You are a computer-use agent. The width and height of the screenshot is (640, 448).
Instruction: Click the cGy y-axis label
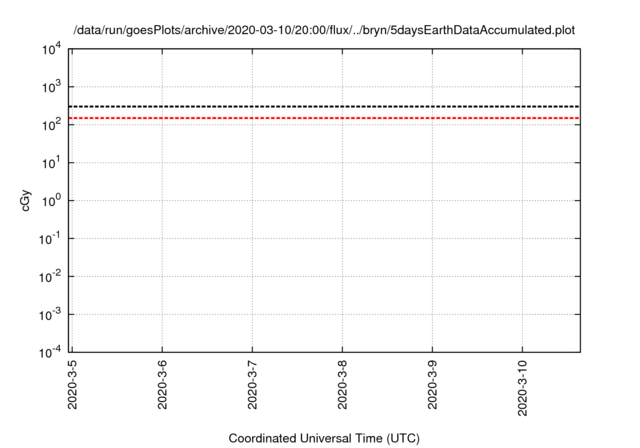pos(26,200)
